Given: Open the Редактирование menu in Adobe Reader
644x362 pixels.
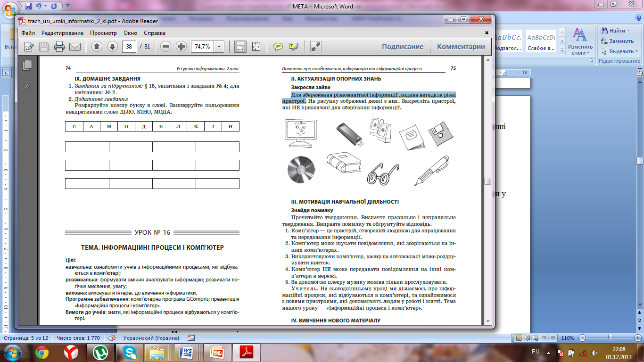Looking at the screenshot, I should pyautogui.click(x=62, y=33).
